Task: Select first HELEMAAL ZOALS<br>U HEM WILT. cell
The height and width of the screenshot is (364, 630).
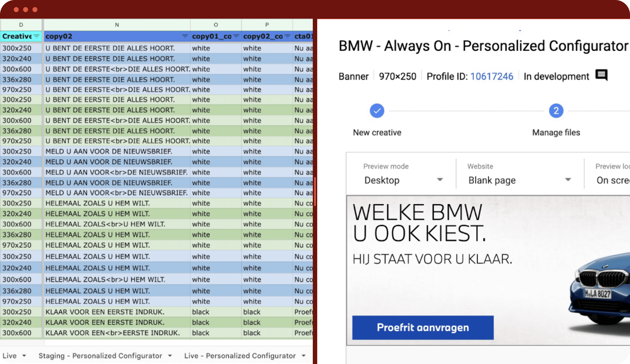Action: pos(117,224)
